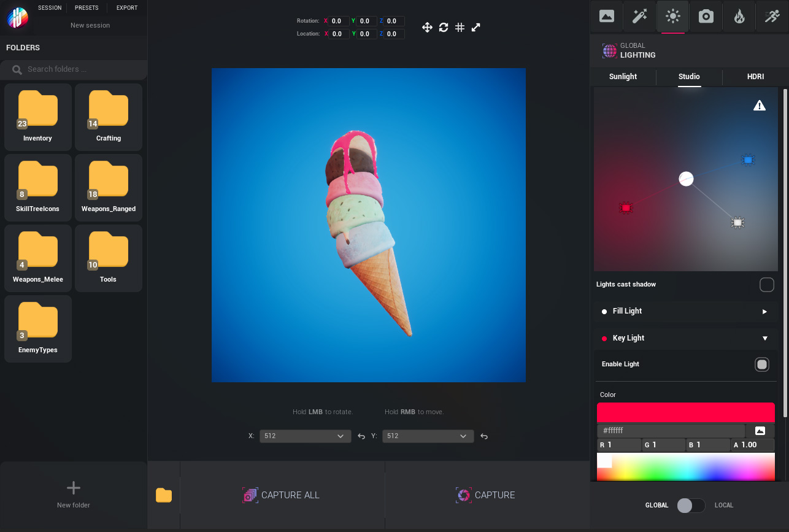Open the PRESETS menu

pos(87,8)
